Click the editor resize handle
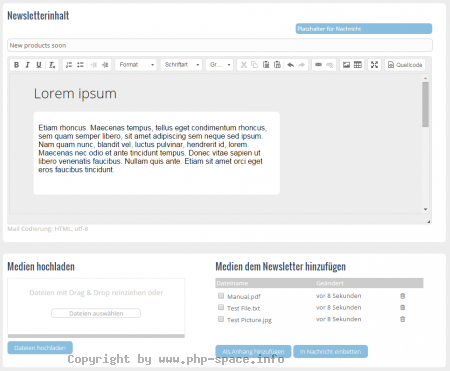Screen dimensions: 450x371 pos(429,222)
